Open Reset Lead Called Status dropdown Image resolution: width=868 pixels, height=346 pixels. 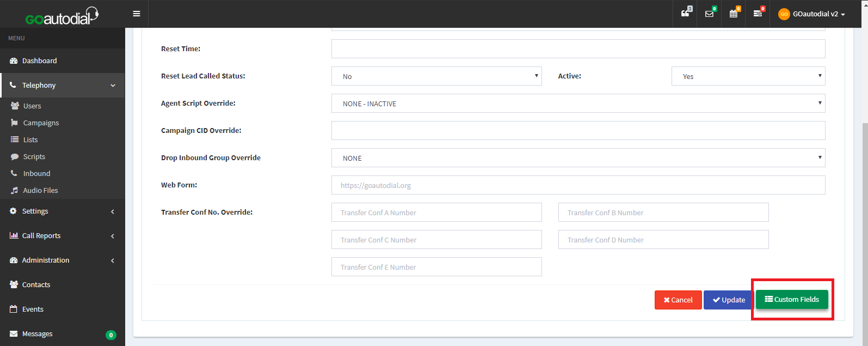tap(436, 76)
